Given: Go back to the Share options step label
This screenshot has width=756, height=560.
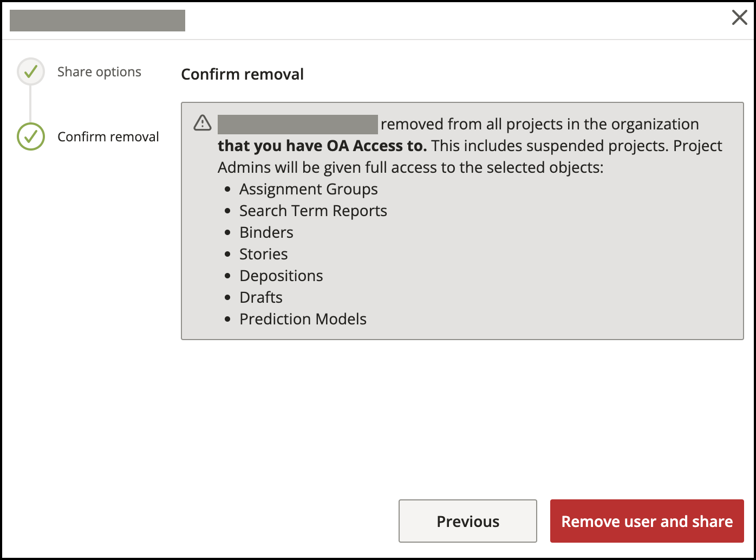Looking at the screenshot, I should 99,71.
